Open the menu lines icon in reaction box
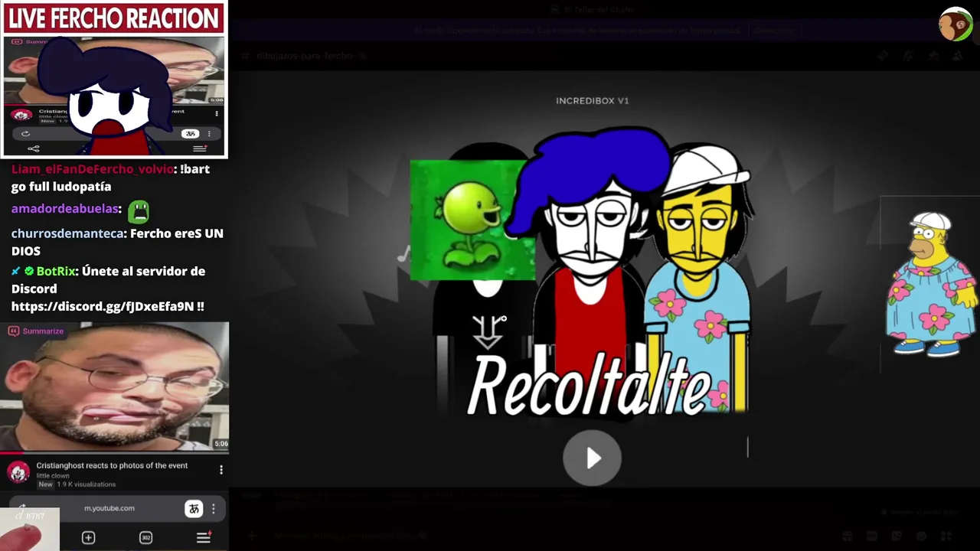Viewport: 980px width, 551px height. point(200,148)
